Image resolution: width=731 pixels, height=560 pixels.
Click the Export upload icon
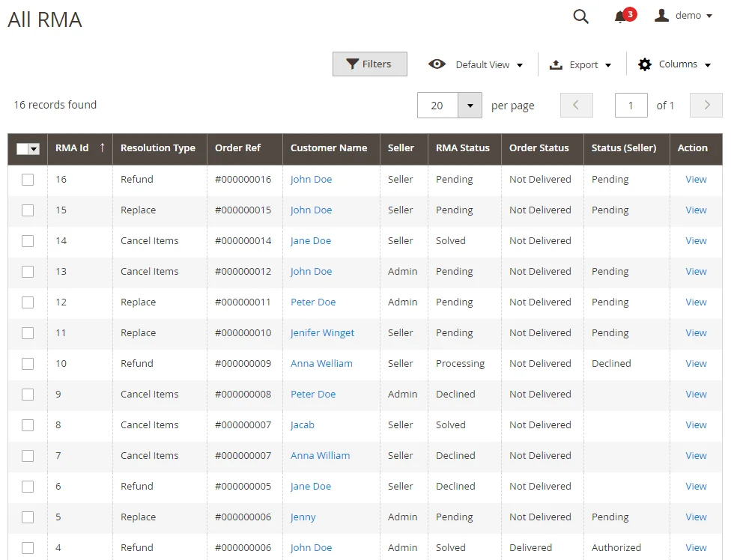tap(556, 64)
